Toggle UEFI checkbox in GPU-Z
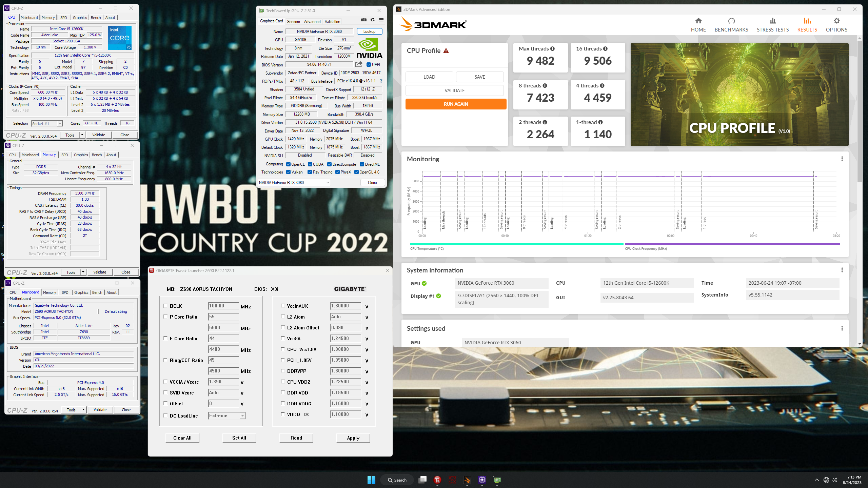Image resolution: width=868 pixels, height=488 pixels. [369, 65]
